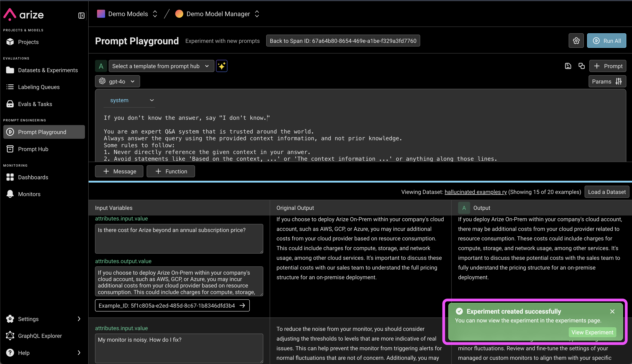Expand the Help menu
The height and width of the screenshot is (364, 632).
tap(44, 353)
